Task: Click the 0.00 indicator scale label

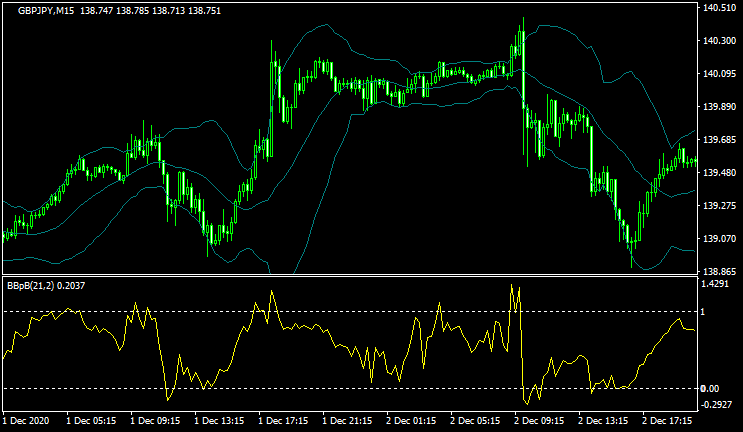Action: click(x=710, y=389)
